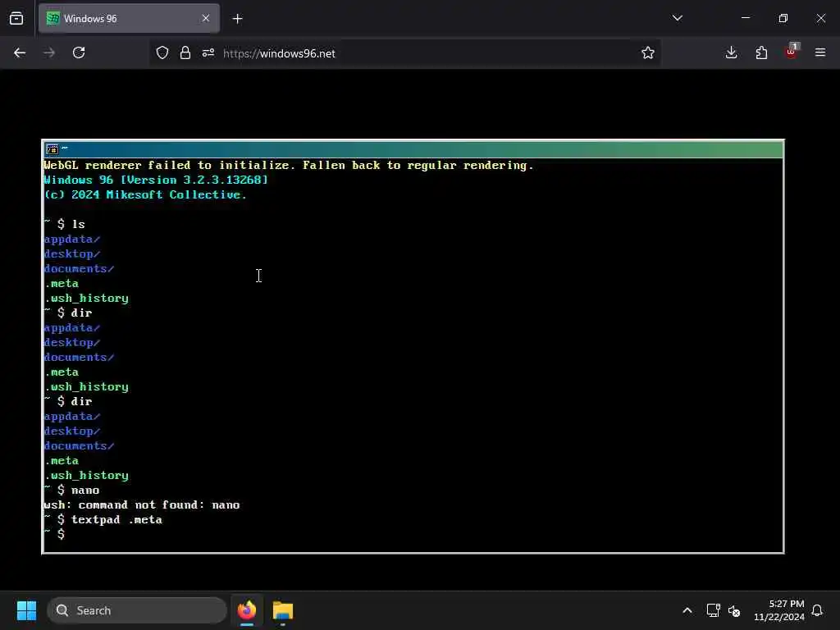Close the Windows 96 tab
This screenshot has width=840, height=630.
point(206,18)
